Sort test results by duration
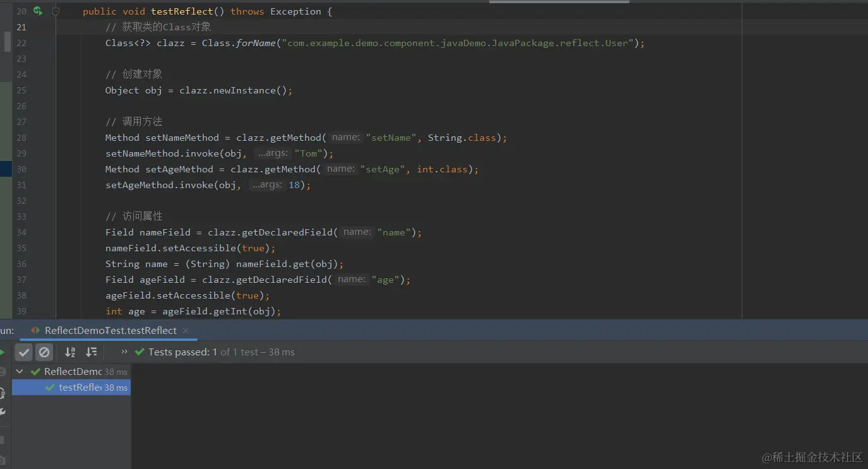Viewport: 868px width, 469px height. pos(92,352)
